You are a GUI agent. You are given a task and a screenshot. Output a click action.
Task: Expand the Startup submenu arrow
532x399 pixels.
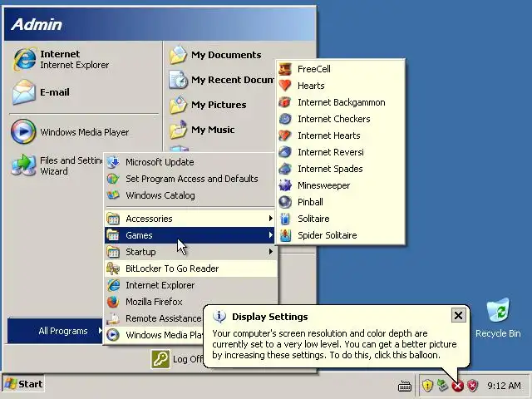(270, 251)
